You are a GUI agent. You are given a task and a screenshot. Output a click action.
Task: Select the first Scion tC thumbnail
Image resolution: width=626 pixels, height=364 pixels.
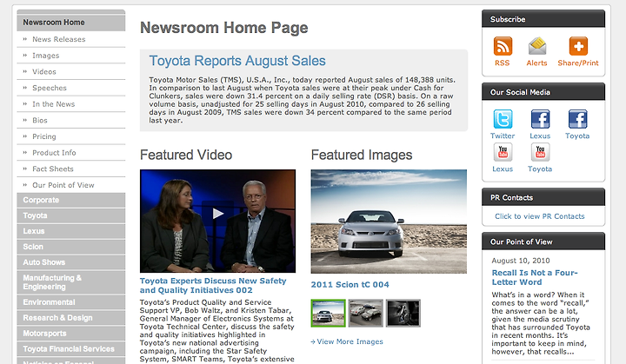click(328, 314)
